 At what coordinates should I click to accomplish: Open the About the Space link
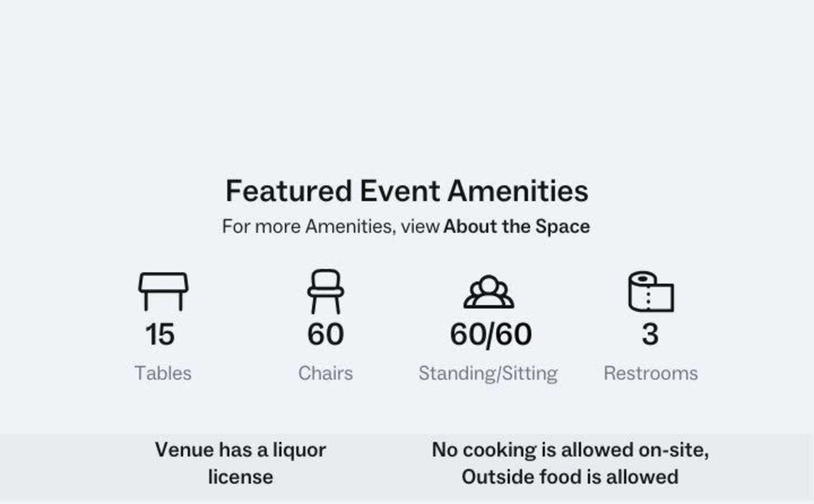point(517,227)
